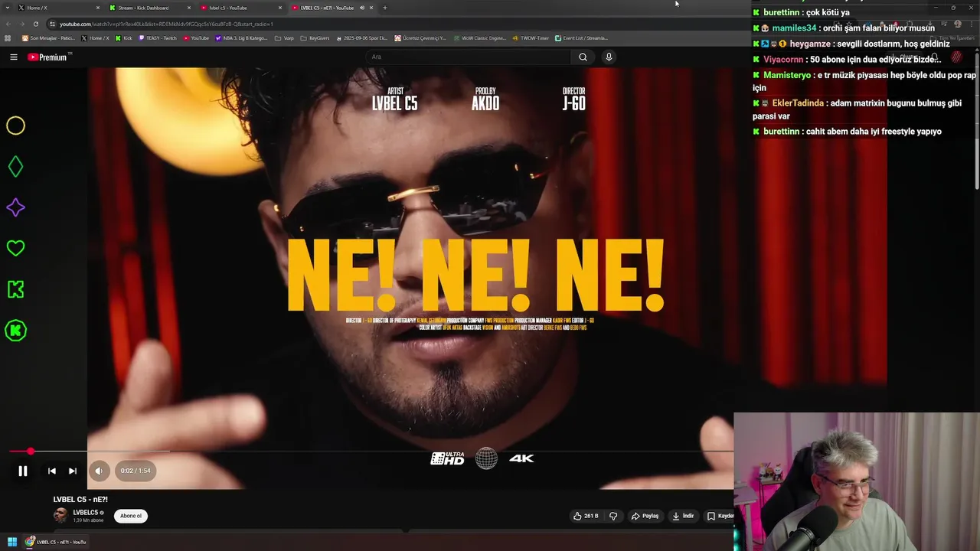The width and height of the screenshot is (980, 551).
Task: Open the TEASY - Twitch bookmark
Action: click(x=158, y=38)
